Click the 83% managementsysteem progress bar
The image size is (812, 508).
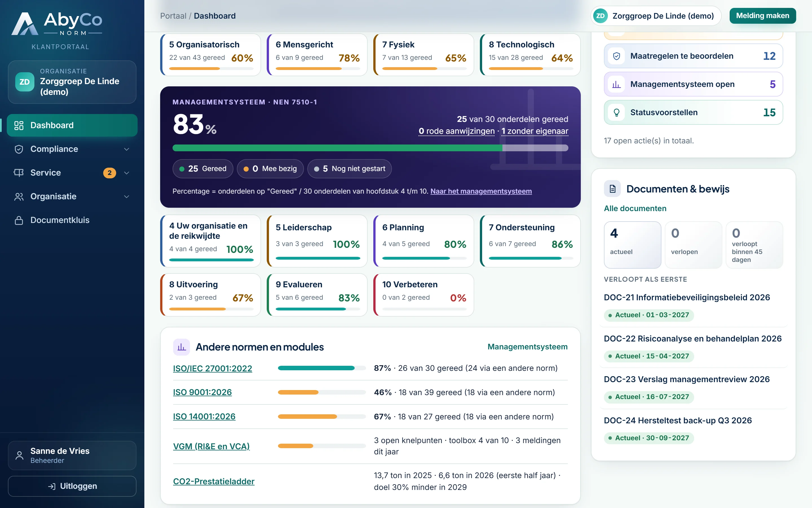pos(370,148)
